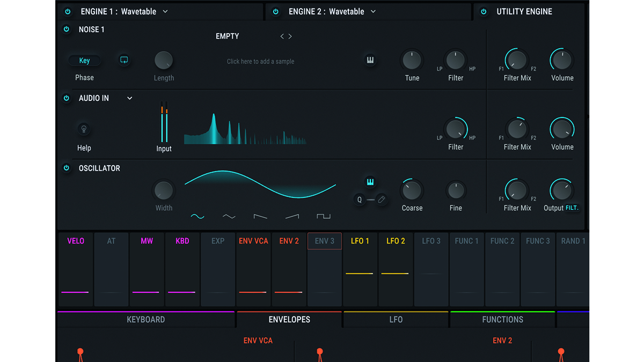Screen dimensions: 644x362
Task: Click the Noise 1 Tune knob
Action: coord(412,61)
